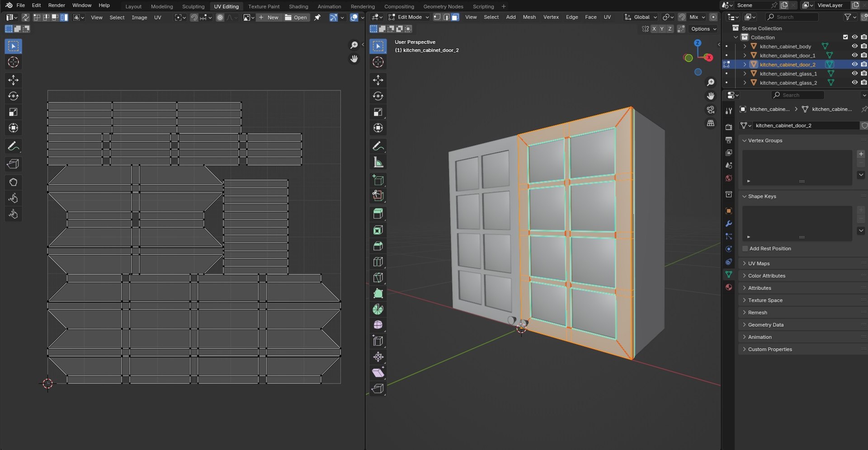Image resolution: width=868 pixels, height=450 pixels.
Task: Click the blue Z axis gizmo handle
Action: tap(698, 43)
